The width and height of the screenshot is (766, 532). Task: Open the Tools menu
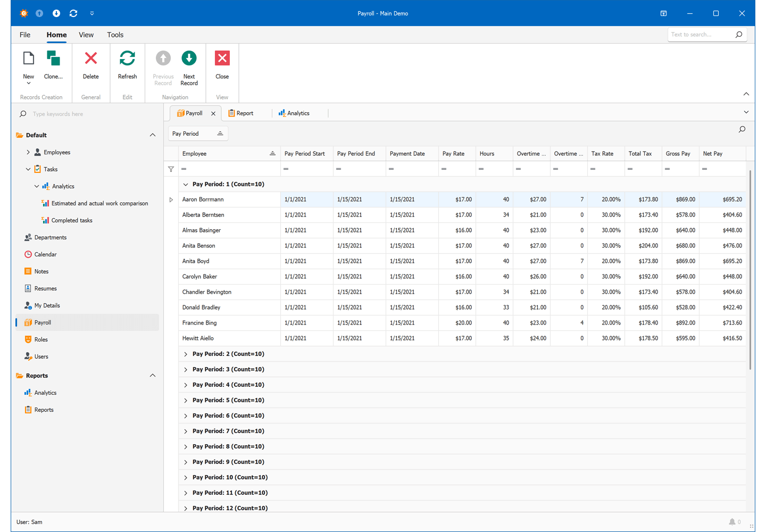click(115, 35)
